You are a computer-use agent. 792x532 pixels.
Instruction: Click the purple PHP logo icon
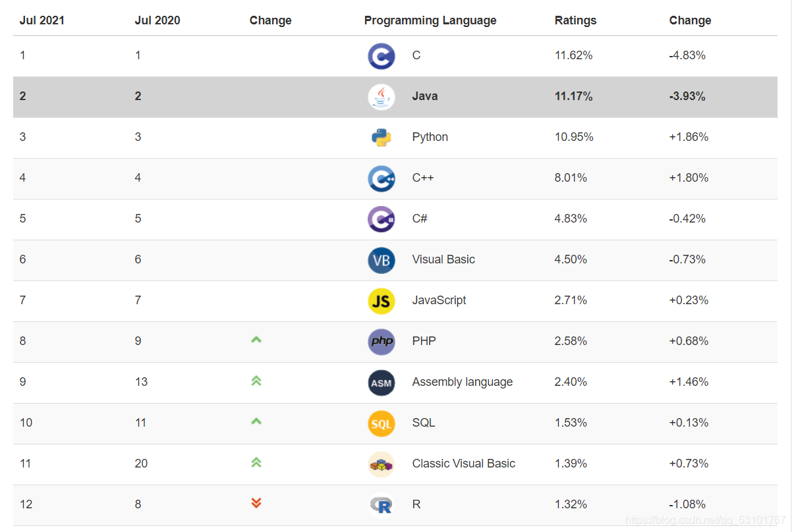(382, 342)
